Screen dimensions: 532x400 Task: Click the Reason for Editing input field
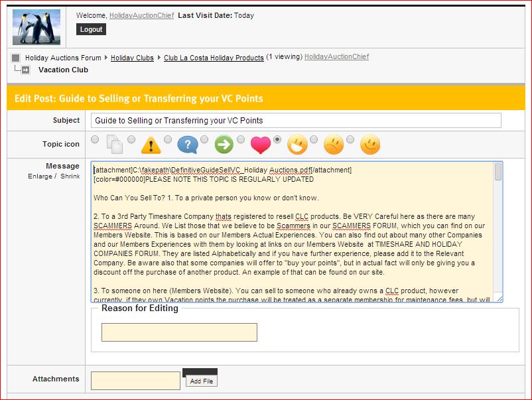click(x=179, y=332)
